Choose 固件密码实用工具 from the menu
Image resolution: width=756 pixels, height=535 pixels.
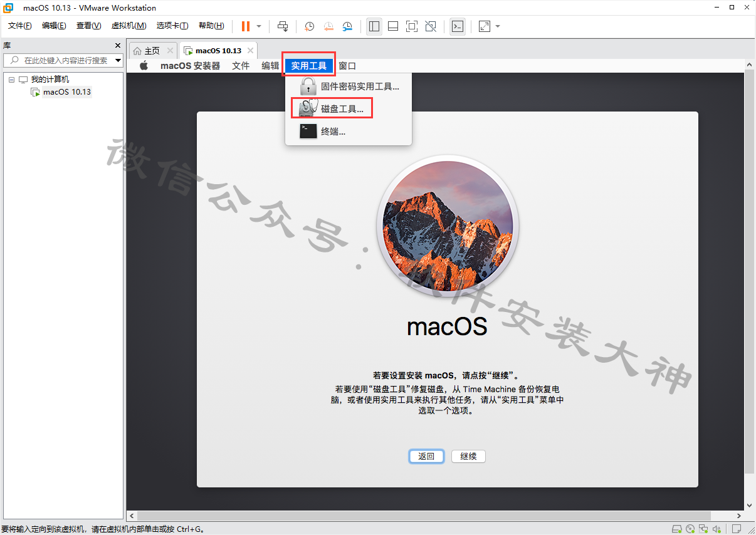pos(349,86)
